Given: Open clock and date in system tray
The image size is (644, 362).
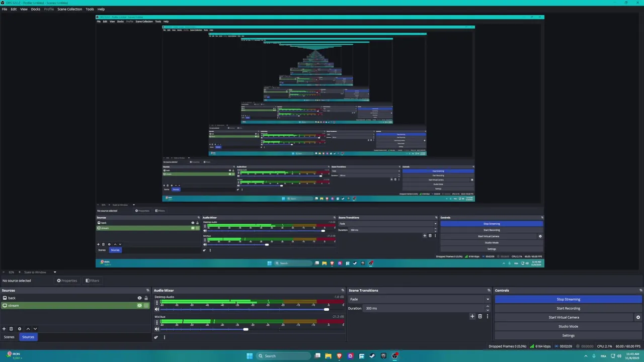Looking at the screenshot, I should [x=632, y=356].
